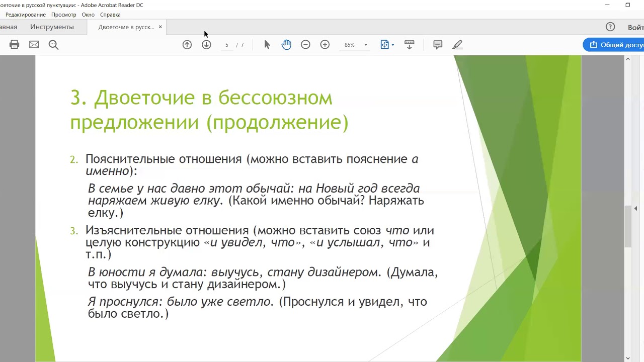644x362 pixels.
Task: Select the Двоеточие в русск... document tab
Action: [x=126, y=27]
